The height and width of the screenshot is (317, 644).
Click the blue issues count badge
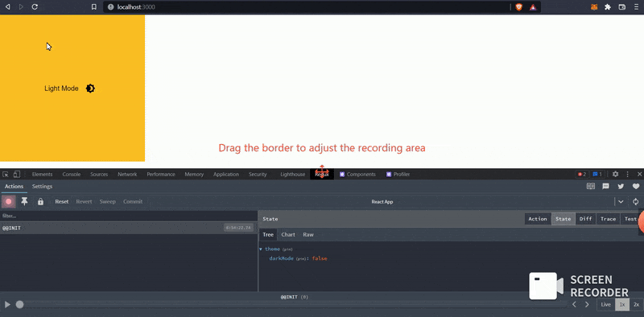pyautogui.click(x=597, y=174)
